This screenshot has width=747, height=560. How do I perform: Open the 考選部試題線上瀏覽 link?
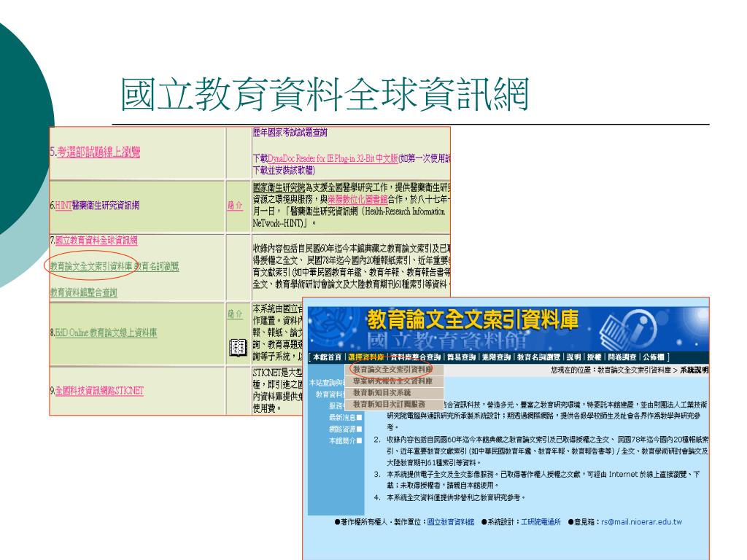tap(98, 152)
